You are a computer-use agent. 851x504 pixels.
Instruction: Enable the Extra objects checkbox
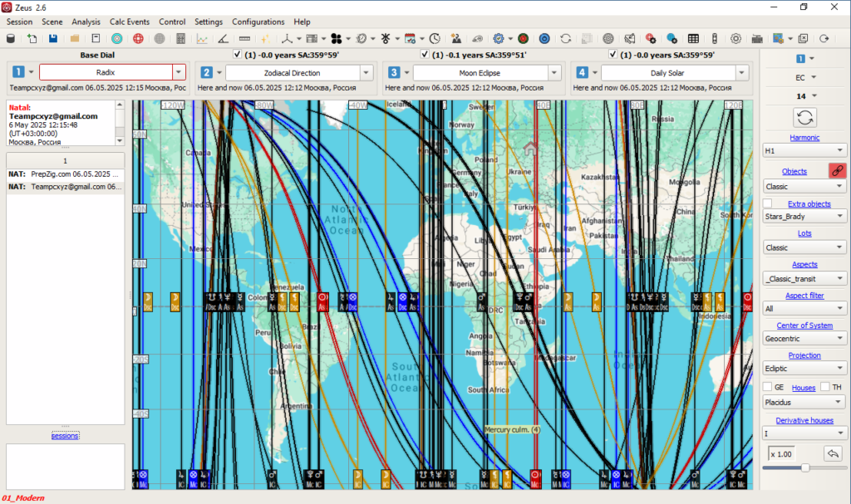(x=769, y=203)
